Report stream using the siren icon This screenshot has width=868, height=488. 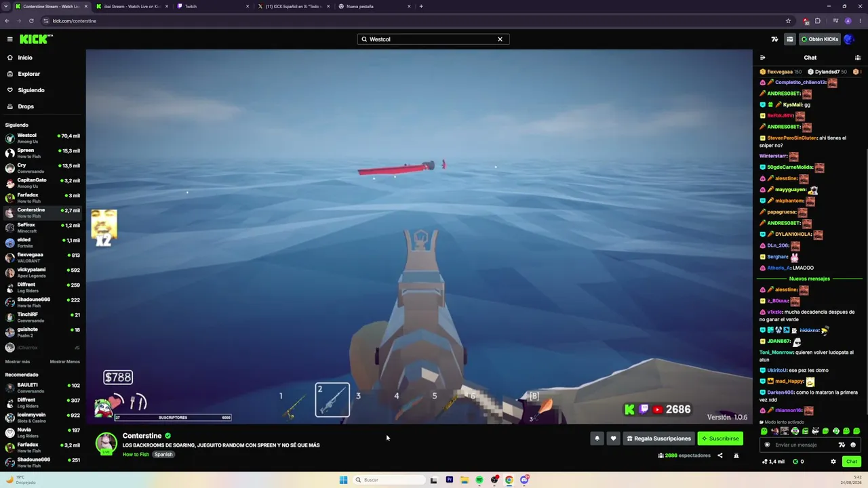click(736, 455)
